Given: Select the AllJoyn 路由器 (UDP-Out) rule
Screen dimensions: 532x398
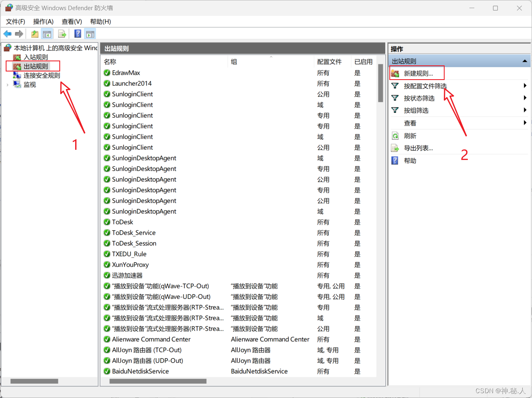Looking at the screenshot, I should point(148,361).
